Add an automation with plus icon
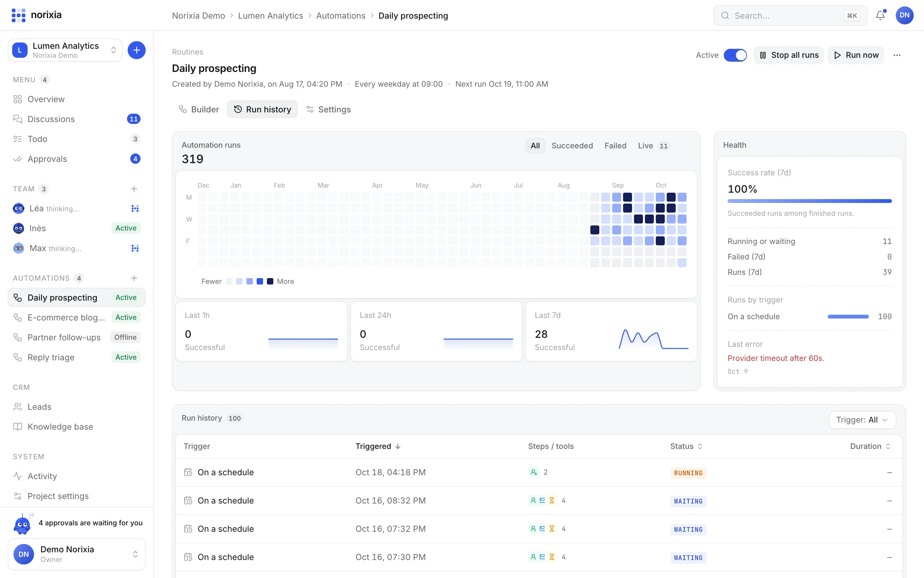 (134, 278)
